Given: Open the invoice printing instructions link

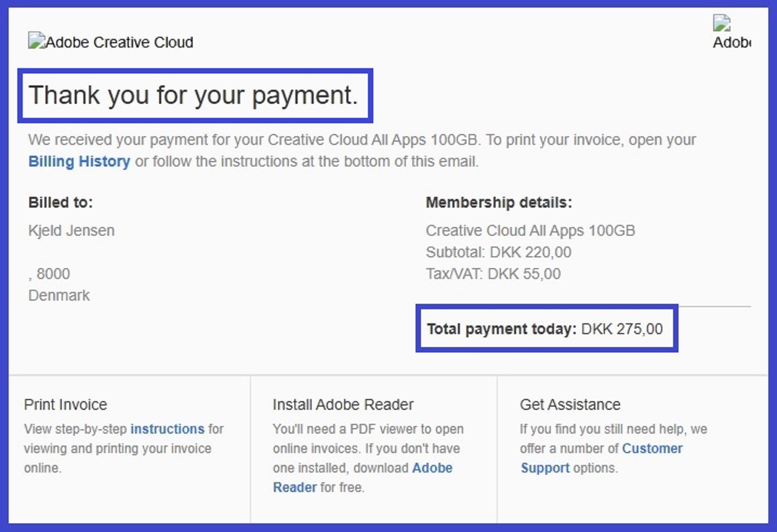Looking at the screenshot, I should point(167,429).
